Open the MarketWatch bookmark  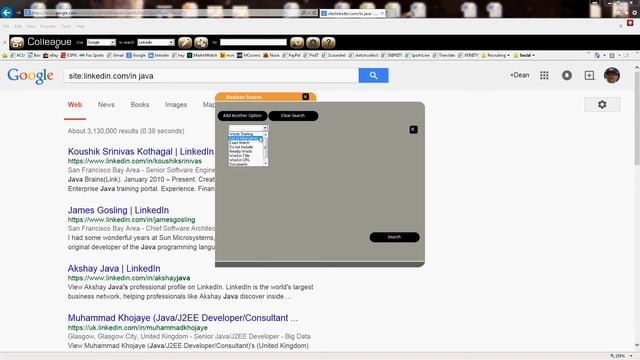(202, 55)
